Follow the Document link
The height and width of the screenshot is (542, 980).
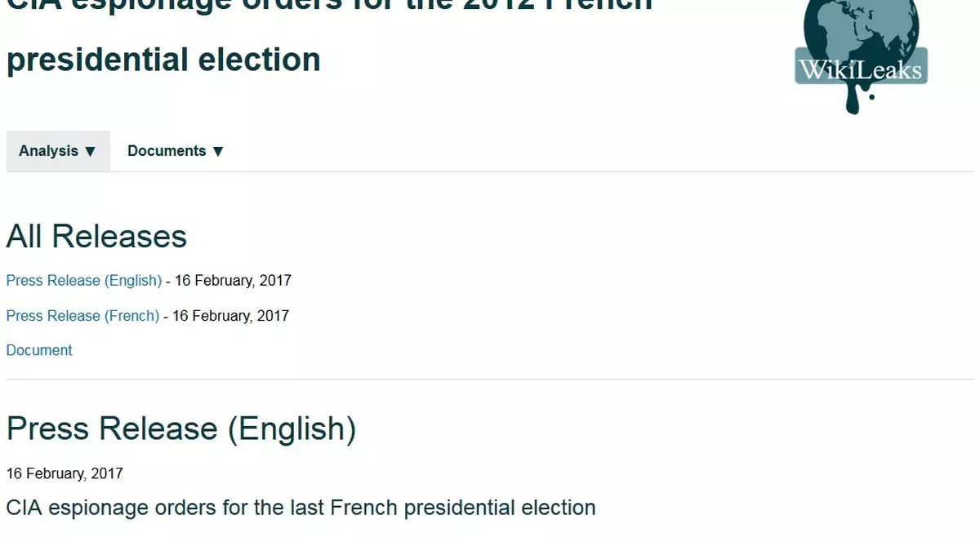click(x=39, y=350)
